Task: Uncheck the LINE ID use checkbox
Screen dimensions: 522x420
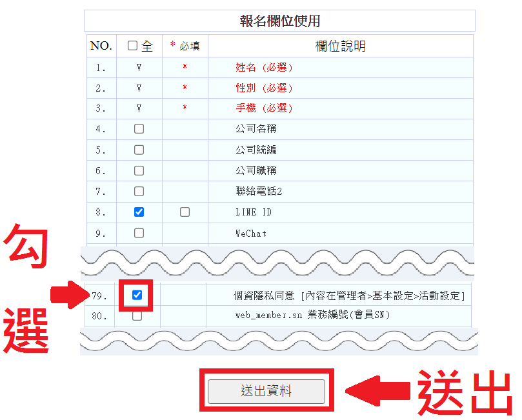Action: [139, 212]
